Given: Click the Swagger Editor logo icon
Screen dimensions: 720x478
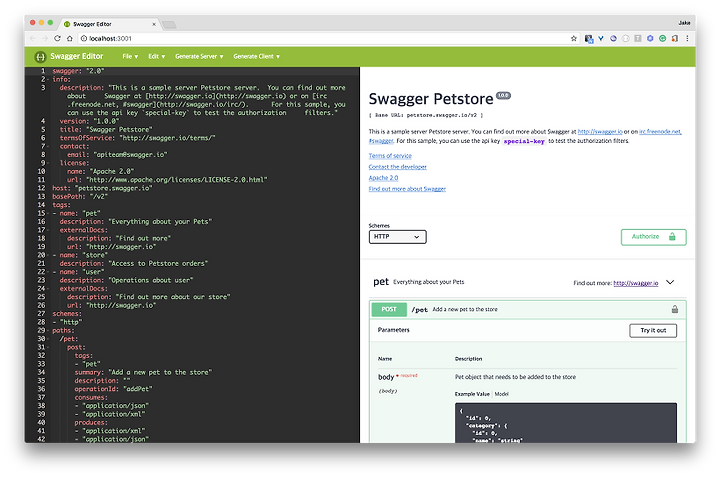Looking at the screenshot, I should pyautogui.click(x=40, y=56).
